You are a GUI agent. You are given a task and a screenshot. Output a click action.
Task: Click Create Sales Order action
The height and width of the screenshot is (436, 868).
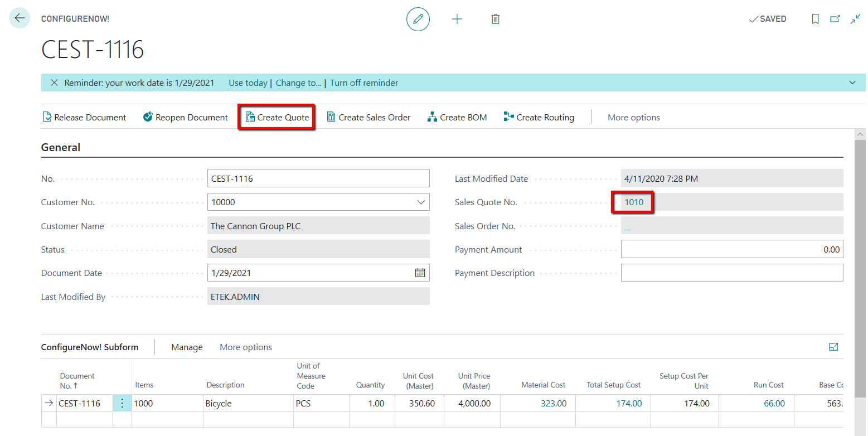tap(368, 117)
